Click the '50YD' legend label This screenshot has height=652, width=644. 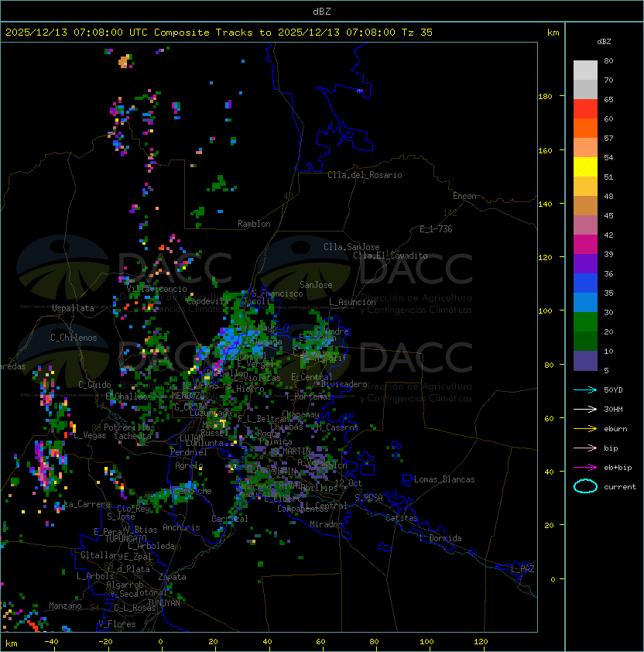613,389
